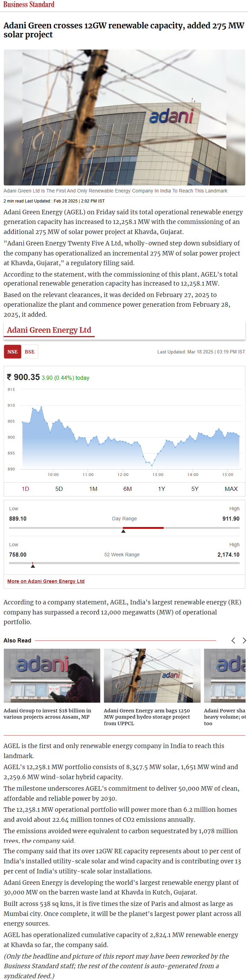Open the 1250 MW pumped hydro storage headline
The height and width of the screenshot is (980, 248).
point(147,717)
